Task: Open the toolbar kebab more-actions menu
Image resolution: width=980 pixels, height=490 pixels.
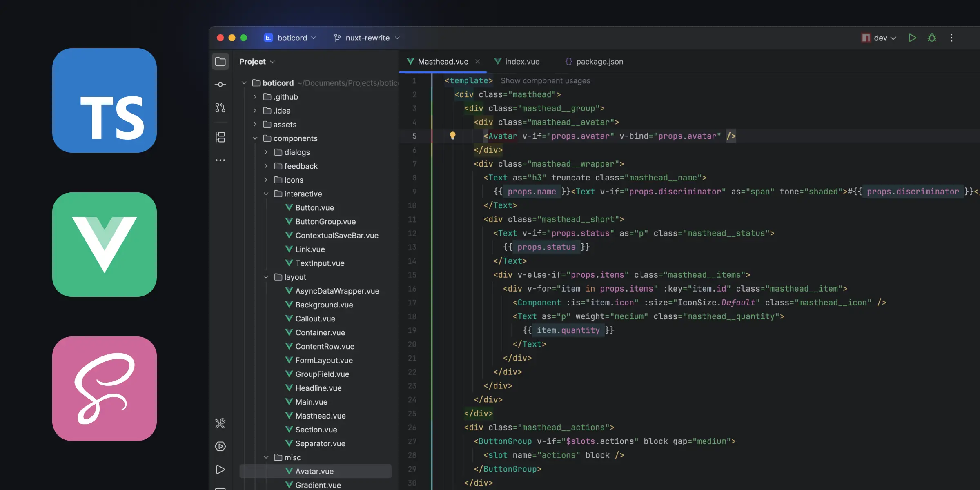Action: (951, 38)
